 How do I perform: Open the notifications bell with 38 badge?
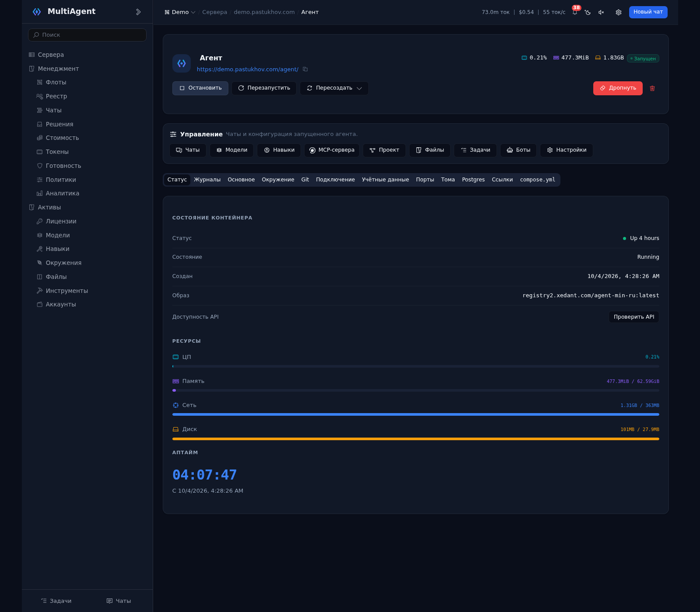coord(575,12)
